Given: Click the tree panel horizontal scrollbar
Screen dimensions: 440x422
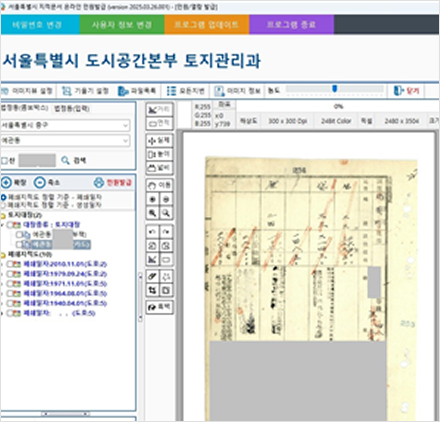Looking at the screenshot, I should 65,414.
